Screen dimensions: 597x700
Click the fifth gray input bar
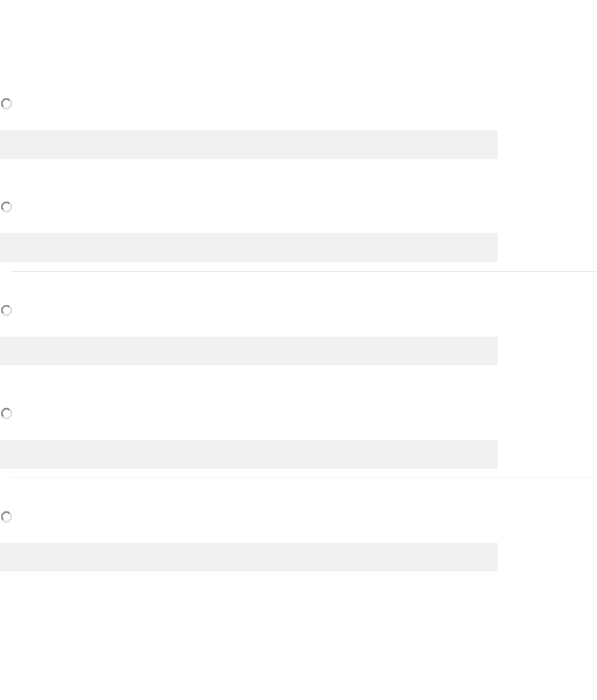tap(249, 557)
